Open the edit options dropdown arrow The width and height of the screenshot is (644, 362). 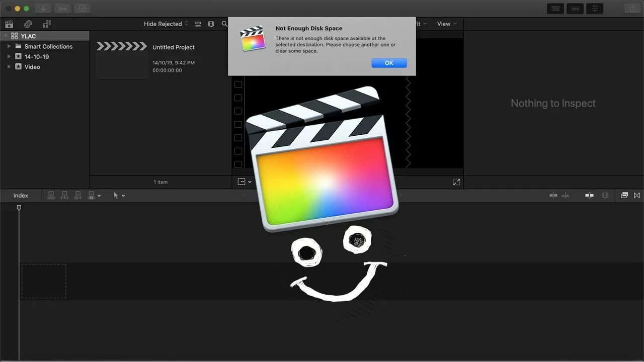click(99, 196)
